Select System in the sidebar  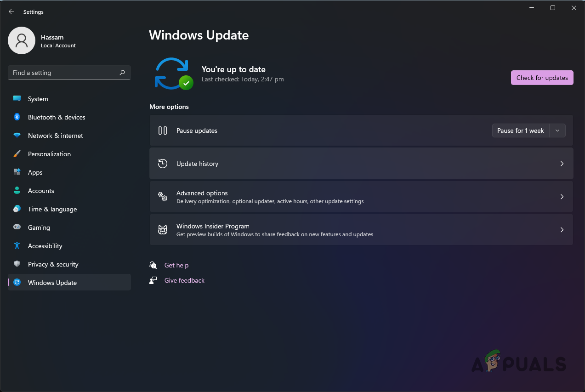pyautogui.click(x=38, y=99)
